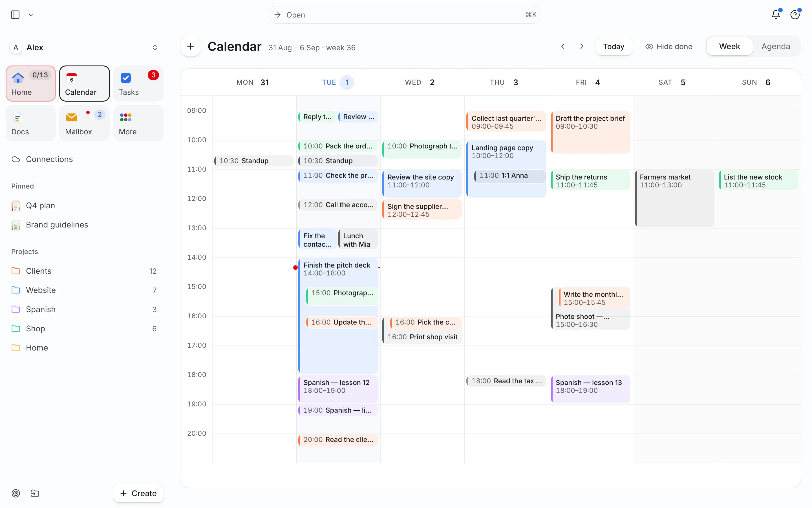Open the pinned Q4 plan document
This screenshot has height=508, width=812.
[x=85, y=206]
